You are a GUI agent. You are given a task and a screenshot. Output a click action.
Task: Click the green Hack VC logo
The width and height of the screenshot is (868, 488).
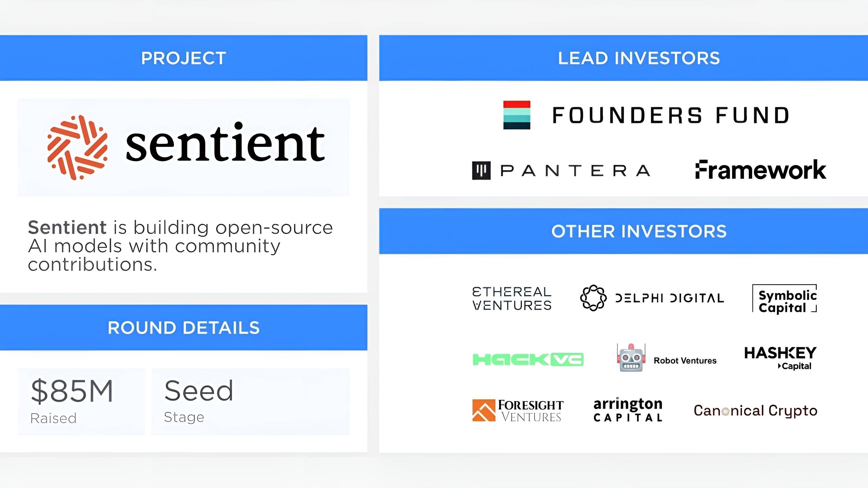pyautogui.click(x=528, y=359)
